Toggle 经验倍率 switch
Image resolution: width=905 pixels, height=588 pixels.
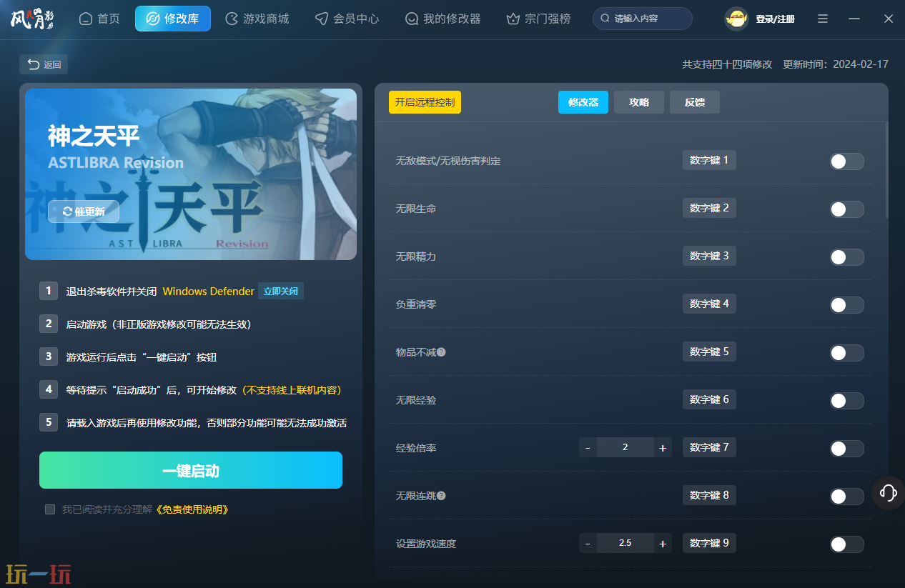click(847, 449)
